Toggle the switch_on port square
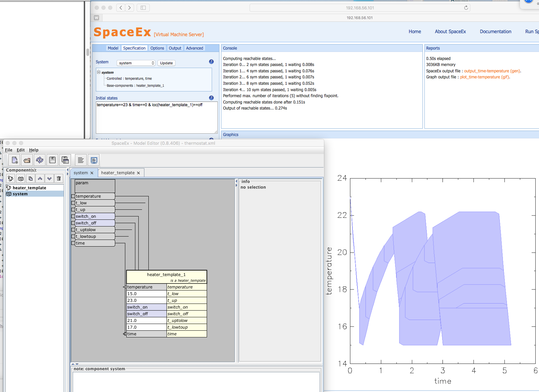 [x=73, y=216]
